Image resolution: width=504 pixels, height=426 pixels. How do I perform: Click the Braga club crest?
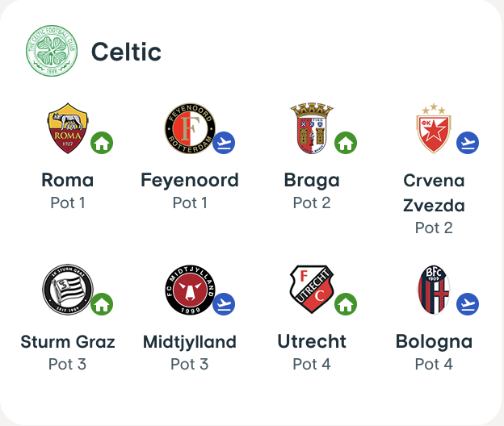[x=312, y=128]
